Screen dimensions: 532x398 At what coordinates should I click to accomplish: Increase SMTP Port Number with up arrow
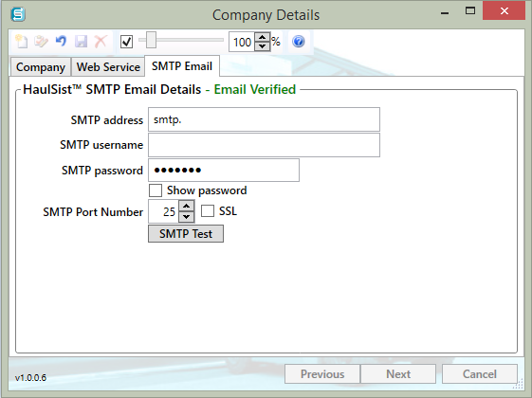pyautogui.click(x=187, y=206)
